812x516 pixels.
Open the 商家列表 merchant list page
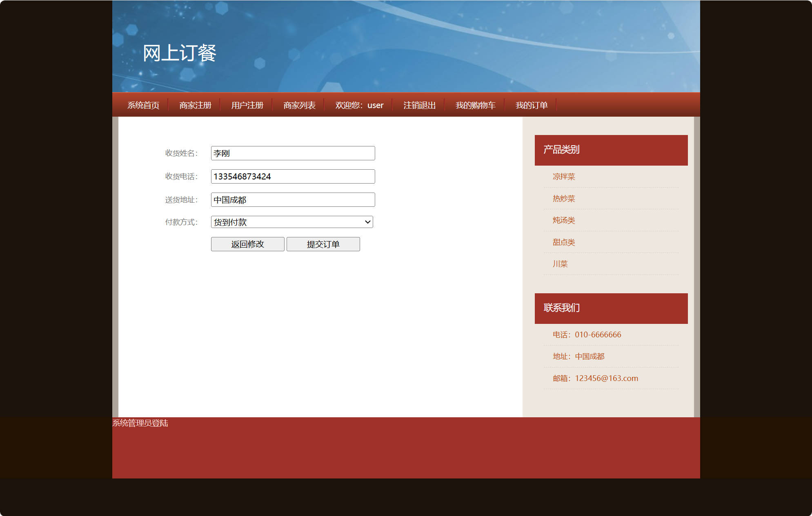299,105
